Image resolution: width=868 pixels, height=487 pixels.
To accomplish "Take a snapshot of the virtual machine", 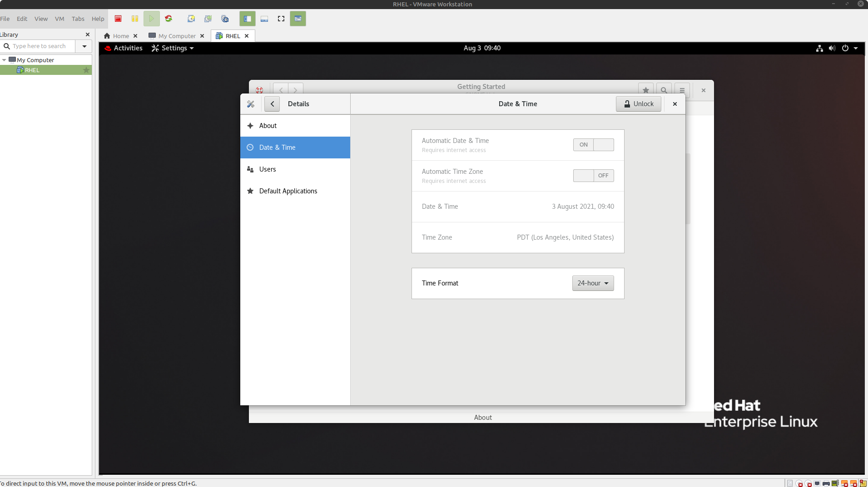I will (x=191, y=19).
